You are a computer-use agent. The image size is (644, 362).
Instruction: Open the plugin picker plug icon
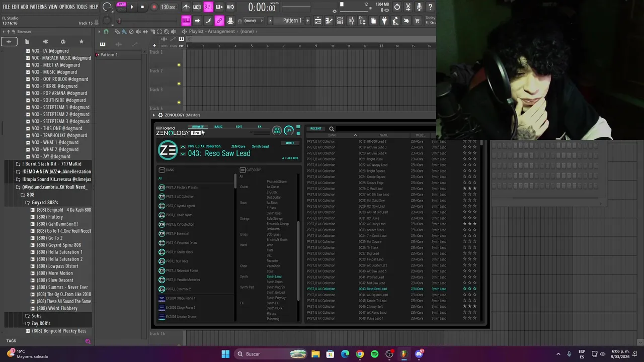[384, 21]
